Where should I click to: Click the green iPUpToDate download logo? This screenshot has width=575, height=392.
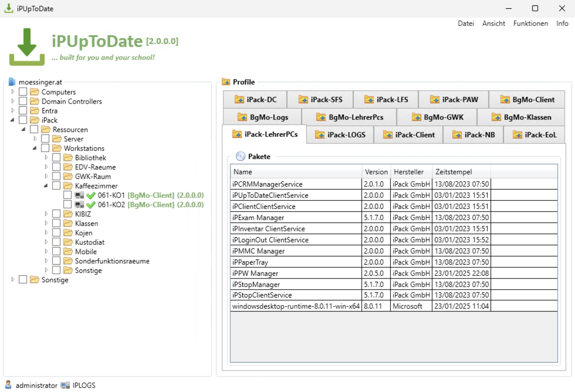[x=27, y=47]
